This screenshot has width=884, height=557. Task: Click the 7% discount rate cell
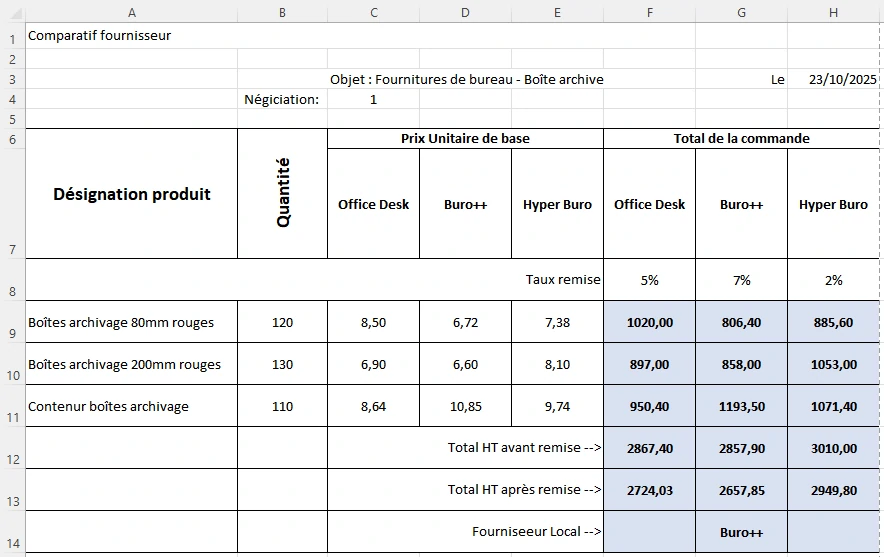click(741, 280)
